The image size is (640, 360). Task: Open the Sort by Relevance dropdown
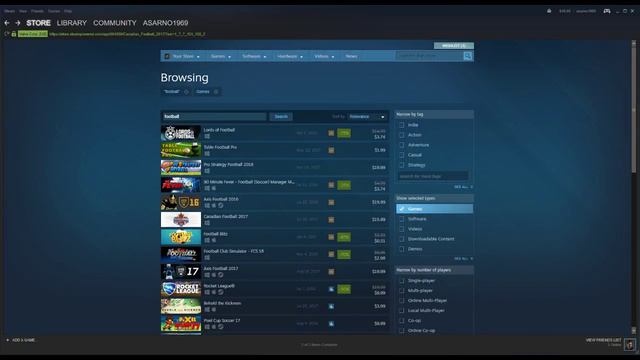point(367,117)
